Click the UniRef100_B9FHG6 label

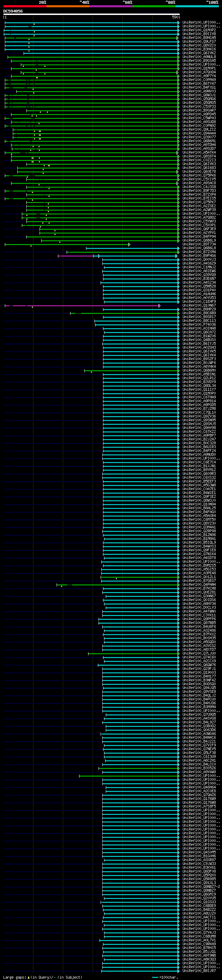[x=199, y=256]
